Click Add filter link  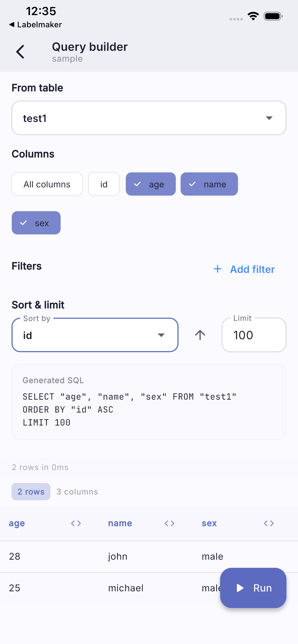pos(244,269)
